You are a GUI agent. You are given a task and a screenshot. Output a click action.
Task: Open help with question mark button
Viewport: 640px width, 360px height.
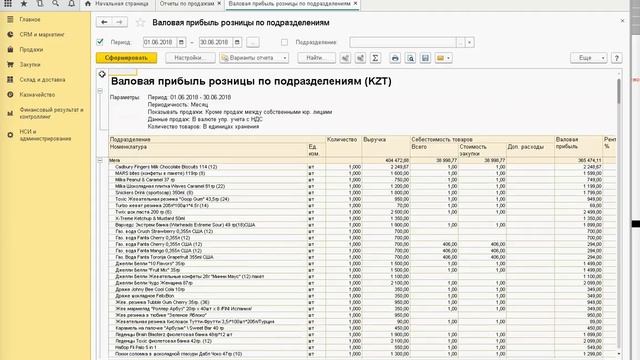pos(616,58)
